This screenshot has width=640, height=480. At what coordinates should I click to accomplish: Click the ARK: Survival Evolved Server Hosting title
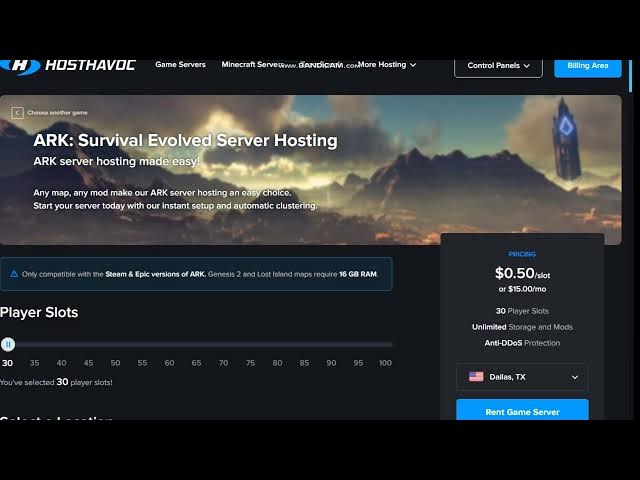(x=185, y=140)
